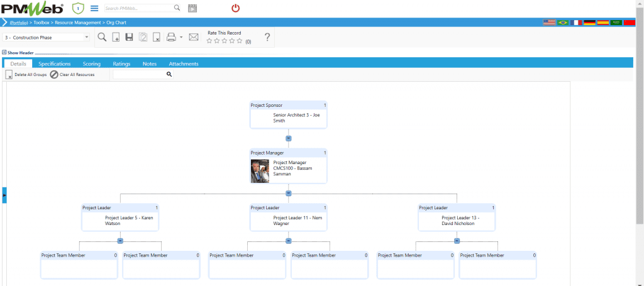Collapse the children under David Nicholson

[457, 241]
